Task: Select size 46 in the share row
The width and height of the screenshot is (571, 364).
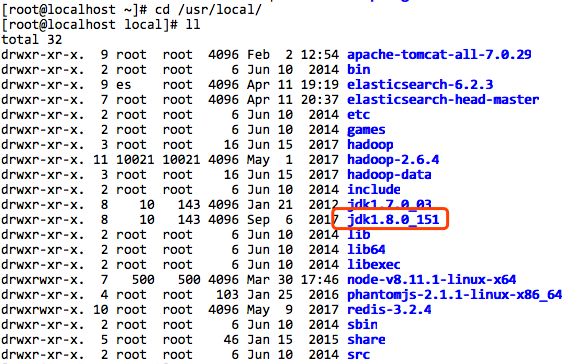Action: (231, 340)
